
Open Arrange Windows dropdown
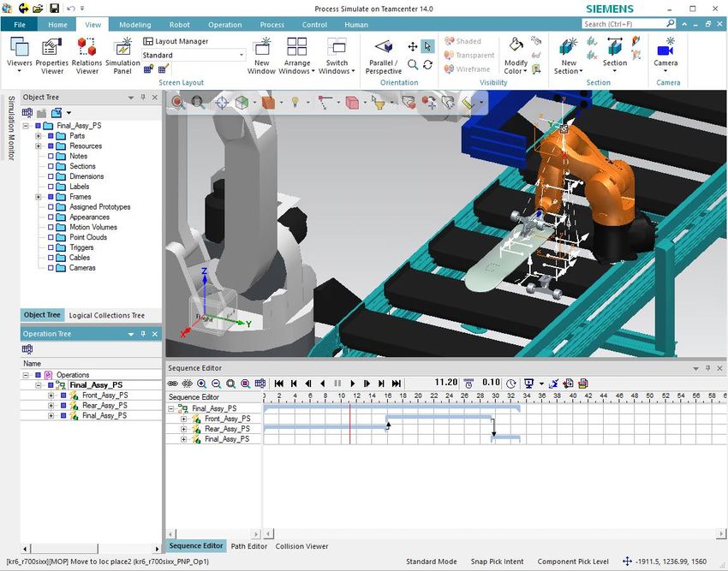(x=296, y=56)
